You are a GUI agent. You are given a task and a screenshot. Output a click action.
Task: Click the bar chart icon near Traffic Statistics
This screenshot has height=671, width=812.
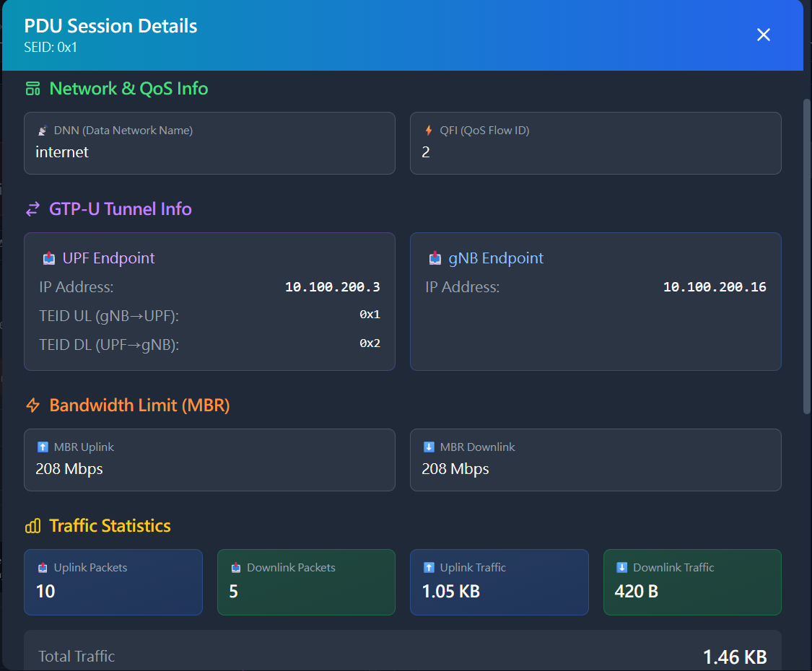pyautogui.click(x=32, y=526)
